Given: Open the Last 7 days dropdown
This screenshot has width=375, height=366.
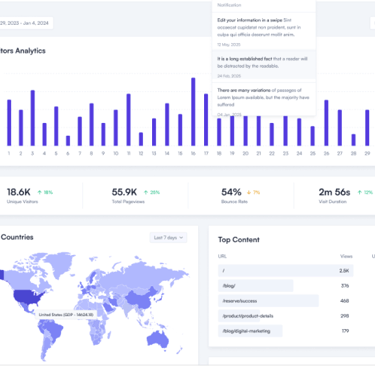Looking at the screenshot, I should [168, 238].
